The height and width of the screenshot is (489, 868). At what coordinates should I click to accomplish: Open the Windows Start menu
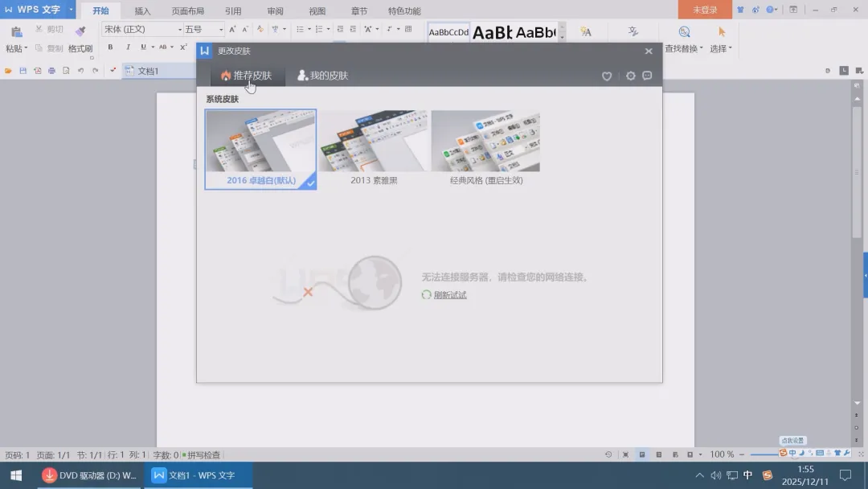16,475
